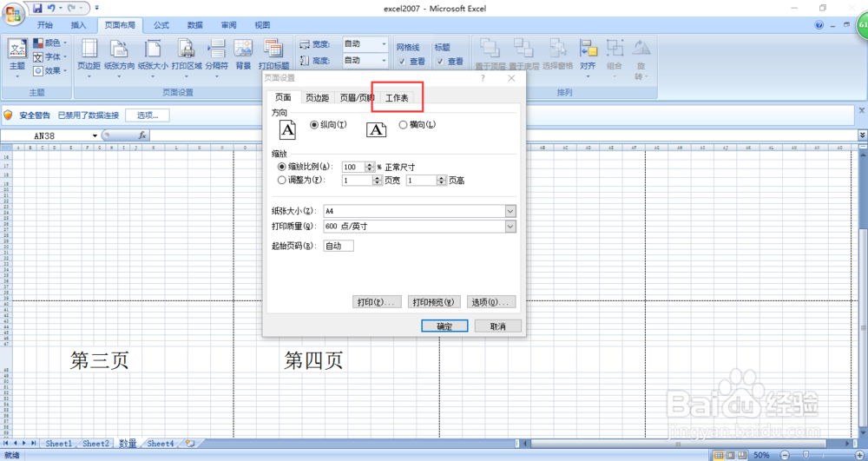Open paper Size (纸张大小) menu
Screen dimensions: 868x461
(x=153, y=57)
